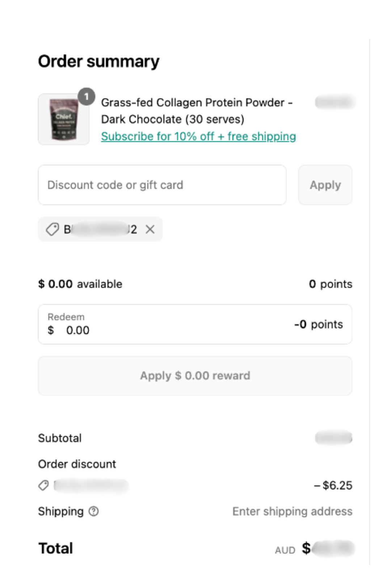
Task: Click the tag icon in discount chip
Action: pyautogui.click(x=52, y=229)
